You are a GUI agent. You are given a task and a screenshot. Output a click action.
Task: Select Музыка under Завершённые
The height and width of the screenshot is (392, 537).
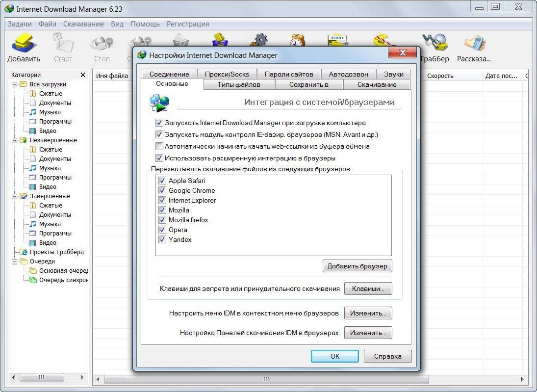[x=50, y=224]
